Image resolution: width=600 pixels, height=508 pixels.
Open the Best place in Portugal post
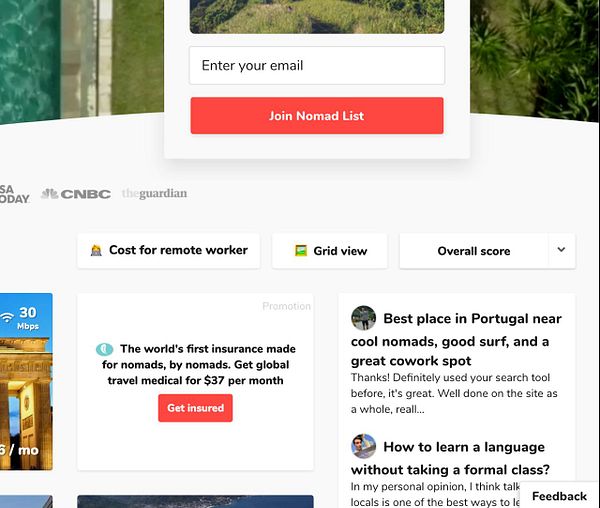pyautogui.click(x=456, y=340)
